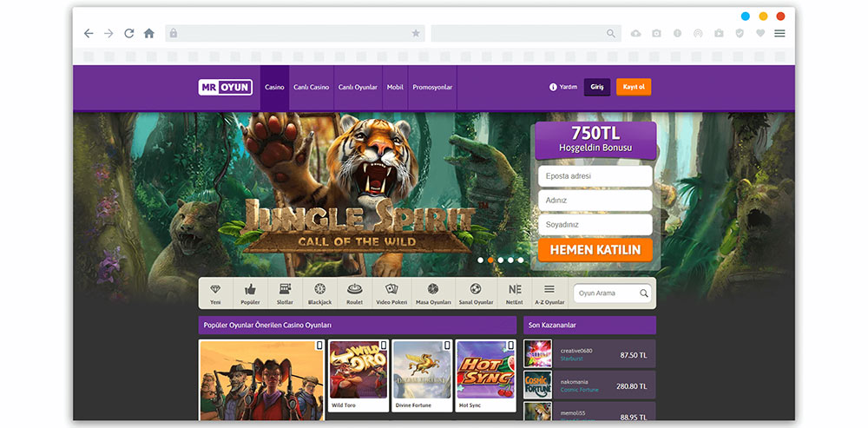Select the fourth carousel dot
Image resolution: width=868 pixels, height=428 pixels.
tap(510, 260)
